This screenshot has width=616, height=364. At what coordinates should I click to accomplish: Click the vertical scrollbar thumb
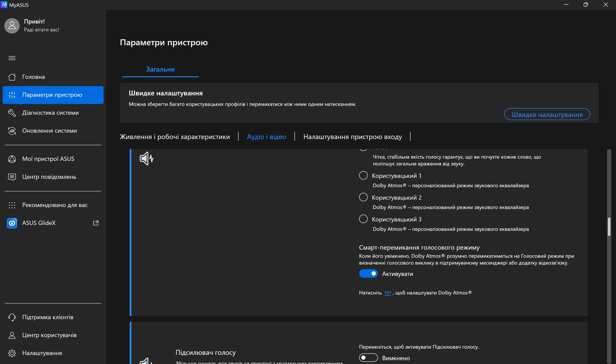click(x=609, y=226)
